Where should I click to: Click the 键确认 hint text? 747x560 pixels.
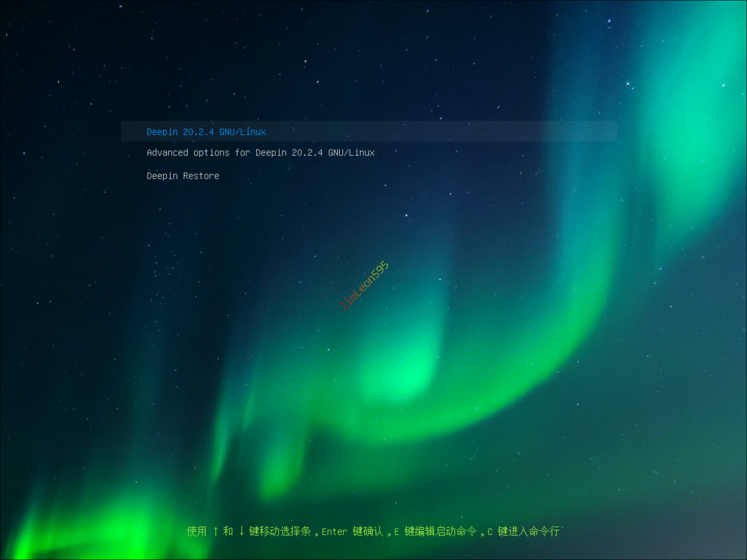coord(368,532)
